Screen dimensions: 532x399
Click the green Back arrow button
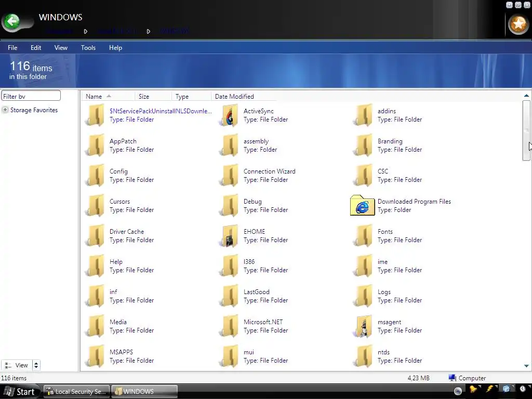point(12,22)
